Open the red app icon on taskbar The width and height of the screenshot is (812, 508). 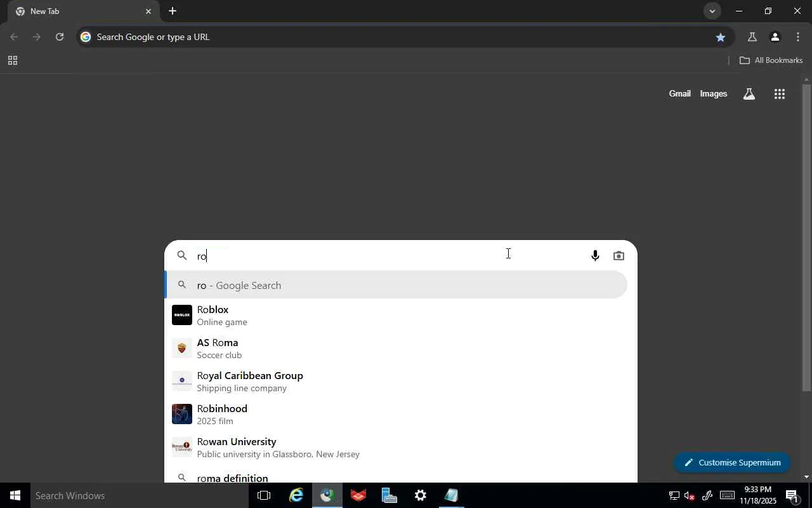[x=358, y=495]
